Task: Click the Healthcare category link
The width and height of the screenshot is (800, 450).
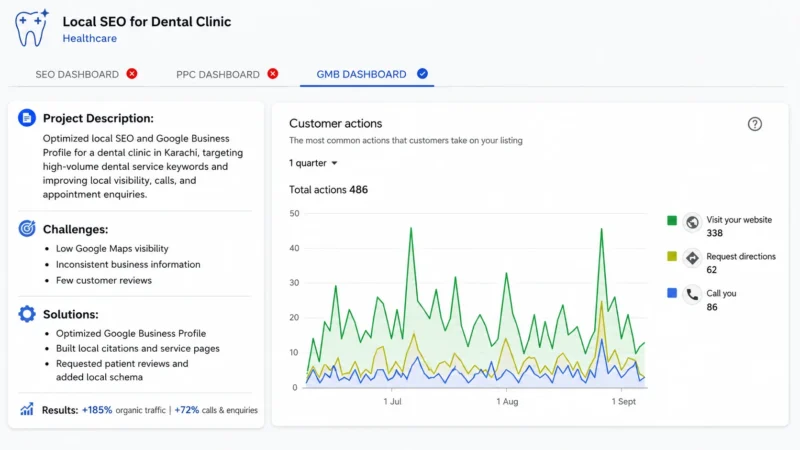Action: coord(90,38)
